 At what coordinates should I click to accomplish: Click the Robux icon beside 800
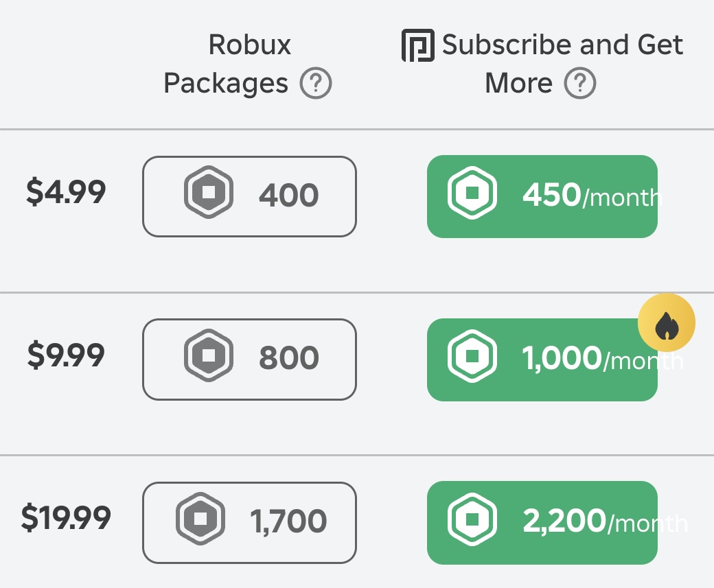209,355
